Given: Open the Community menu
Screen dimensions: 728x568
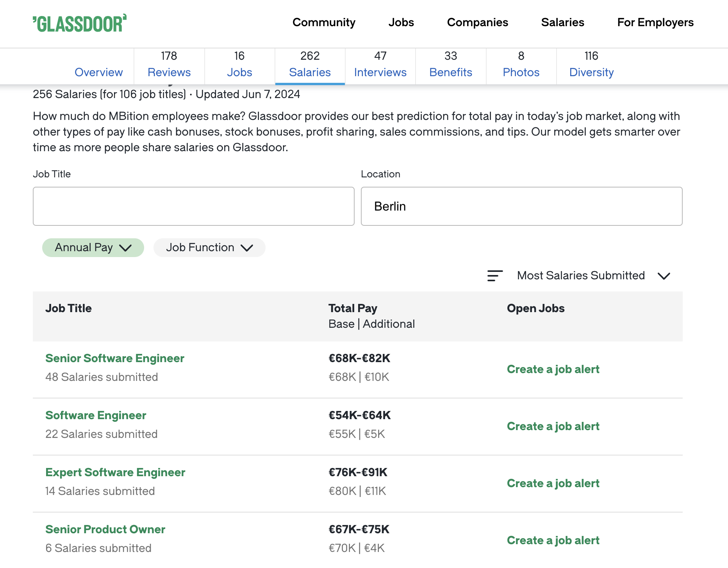Looking at the screenshot, I should click(x=324, y=22).
